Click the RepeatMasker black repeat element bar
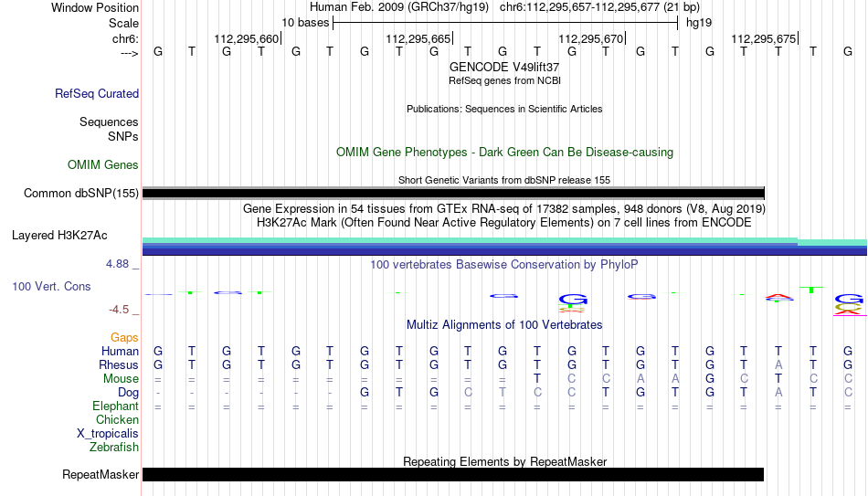868x496 pixels. click(x=453, y=474)
